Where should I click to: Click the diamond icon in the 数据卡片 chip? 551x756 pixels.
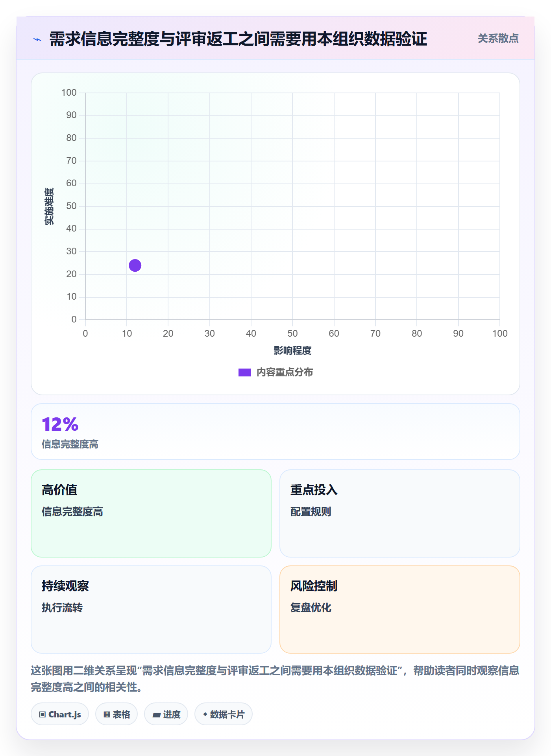pyautogui.click(x=205, y=714)
